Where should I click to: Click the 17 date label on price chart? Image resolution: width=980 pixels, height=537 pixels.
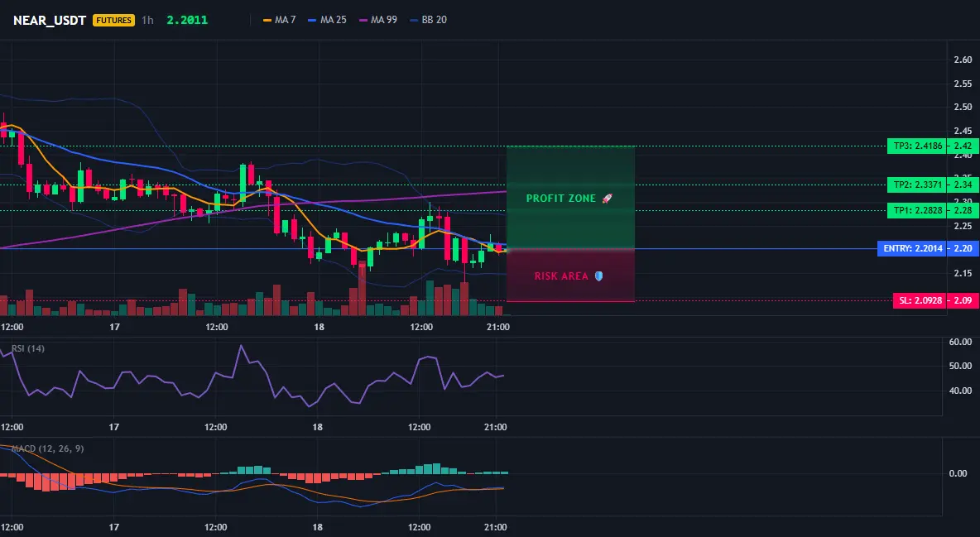(114, 327)
